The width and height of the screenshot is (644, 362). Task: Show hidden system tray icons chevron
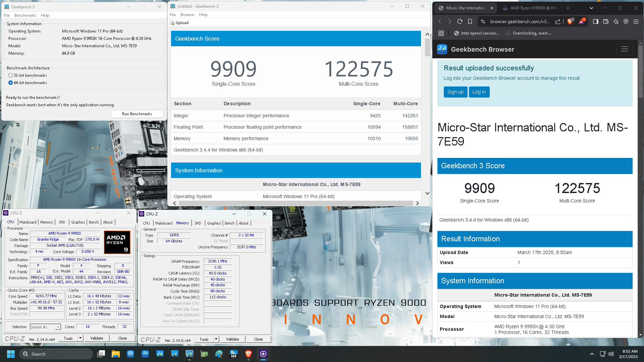tap(592, 354)
